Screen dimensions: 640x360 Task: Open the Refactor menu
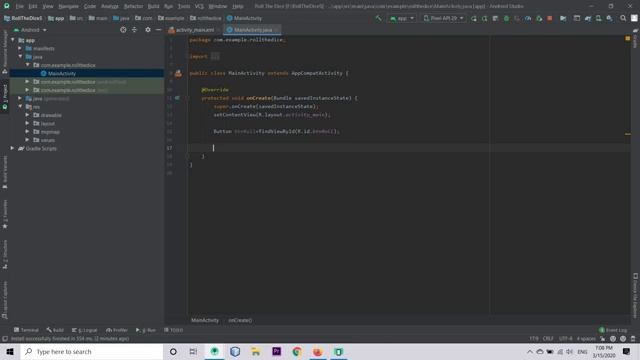(x=133, y=6)
